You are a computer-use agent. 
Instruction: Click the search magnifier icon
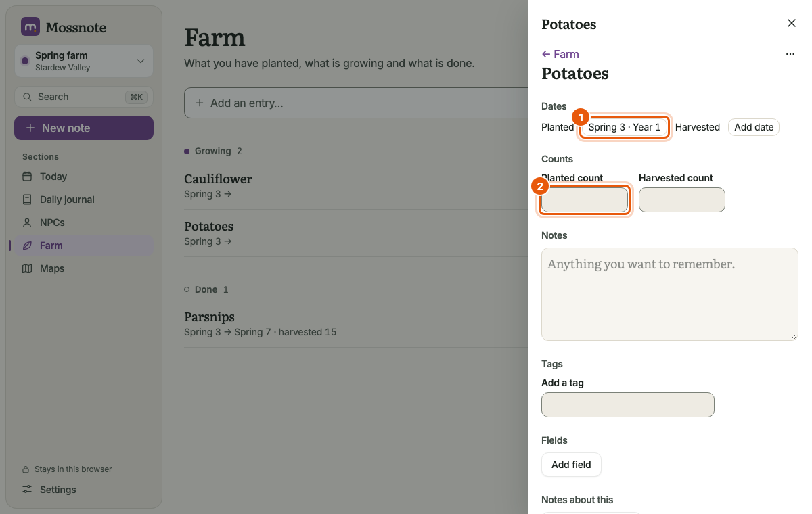coord(27,97)
